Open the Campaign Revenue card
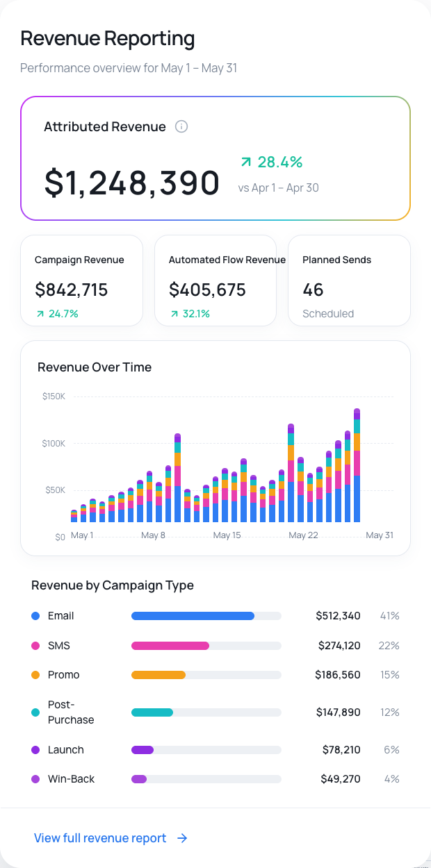The image size is (431, 868). (82, 281)
